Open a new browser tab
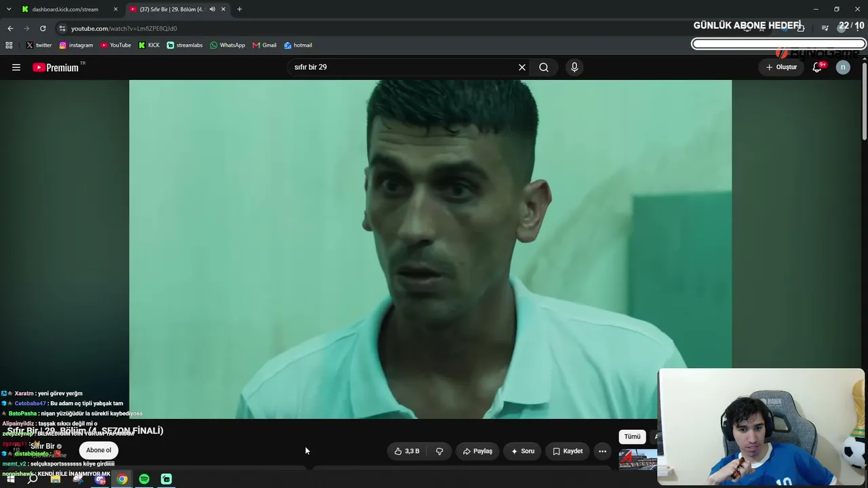 pos(239,9)
